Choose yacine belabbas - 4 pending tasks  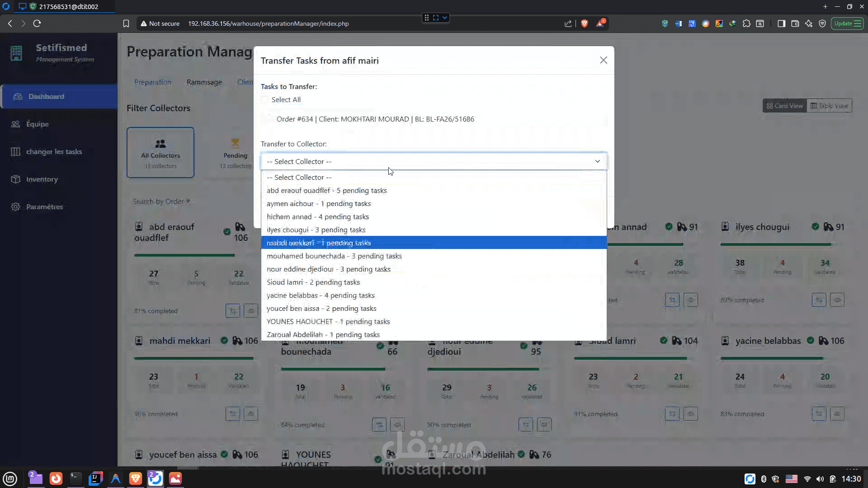[x=321, y=296]
